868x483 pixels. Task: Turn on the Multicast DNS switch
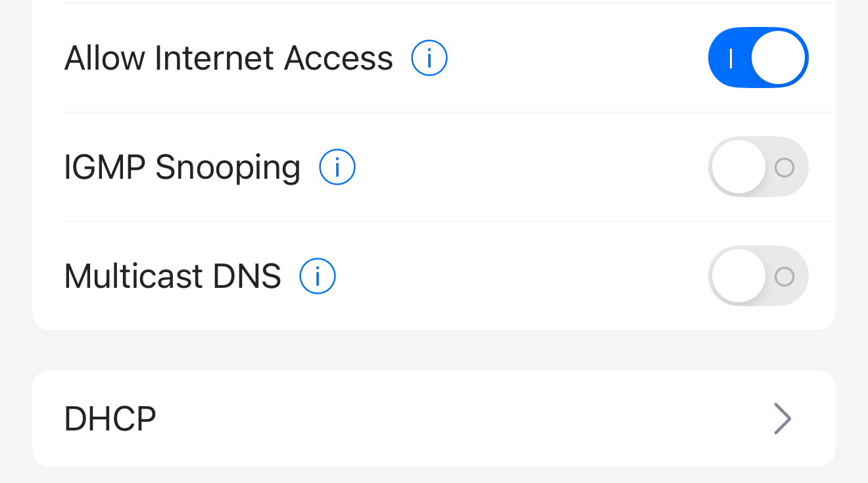tap(758, 276)
